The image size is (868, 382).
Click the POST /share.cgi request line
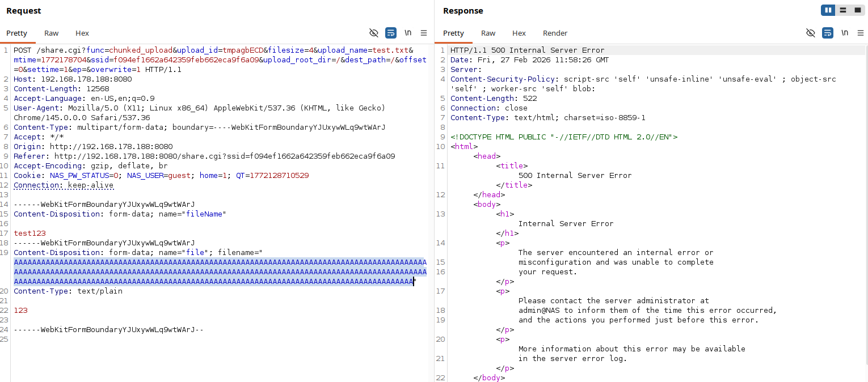pos(220,60)
